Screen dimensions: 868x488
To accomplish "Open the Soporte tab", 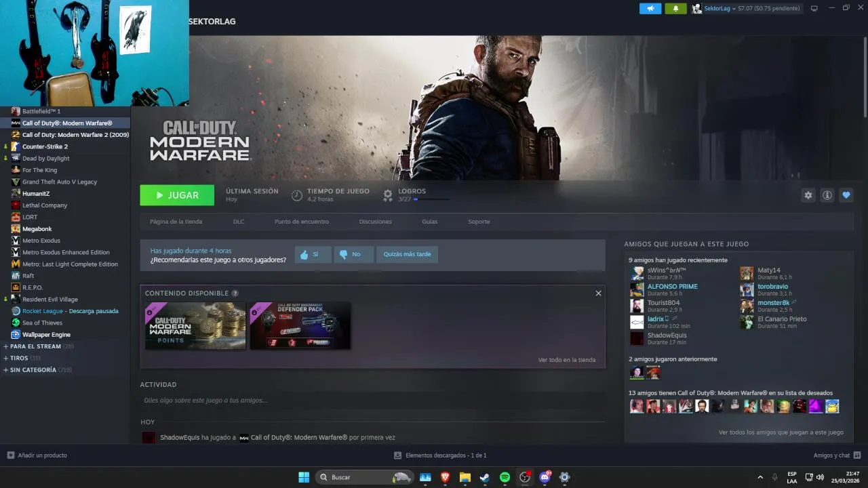I will click(x=479, y=222).
